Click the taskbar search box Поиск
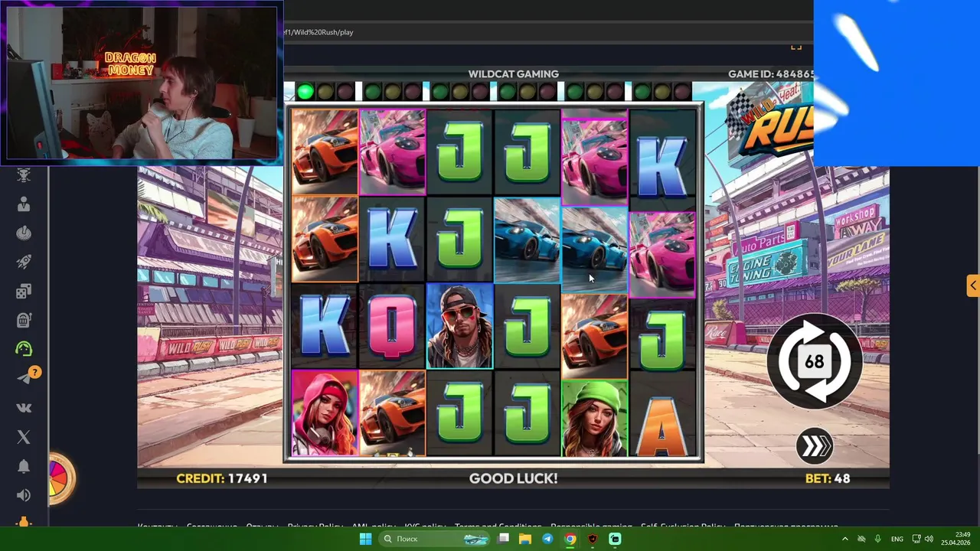 434,539
